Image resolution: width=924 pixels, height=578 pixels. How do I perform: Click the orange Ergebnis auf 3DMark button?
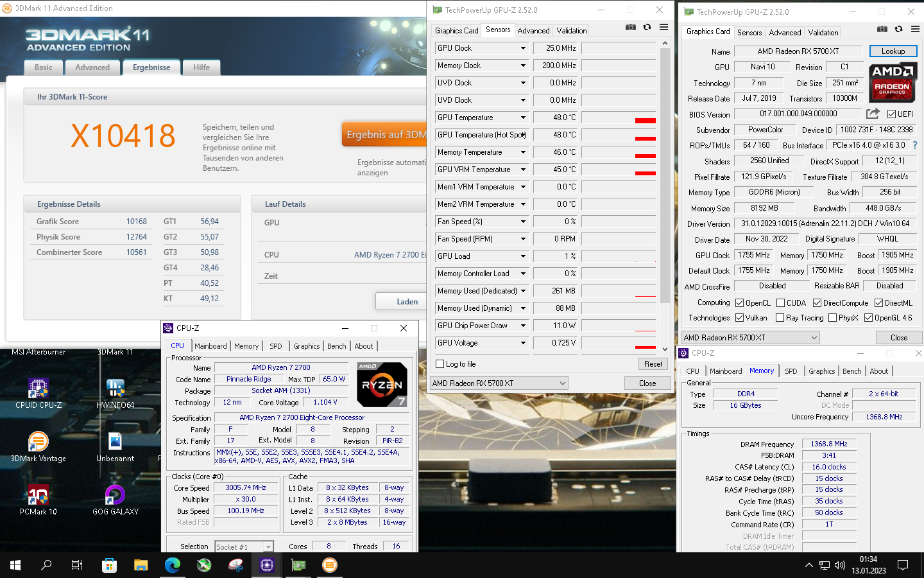point(384,135)
